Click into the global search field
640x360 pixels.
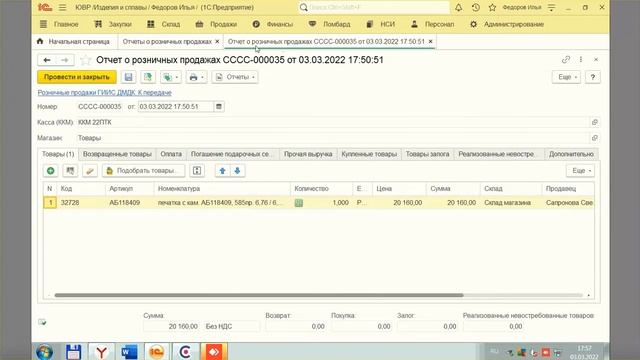[x=373, y=7]
